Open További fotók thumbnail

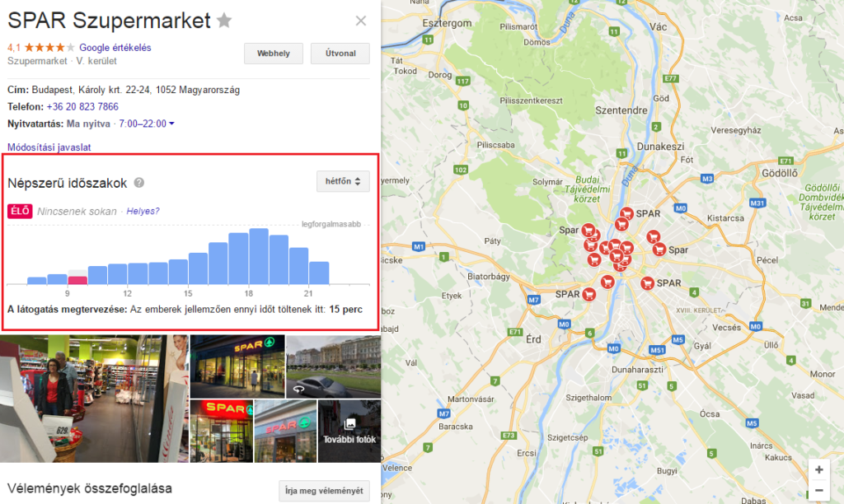pyautogui.click(x=349, y=431)
